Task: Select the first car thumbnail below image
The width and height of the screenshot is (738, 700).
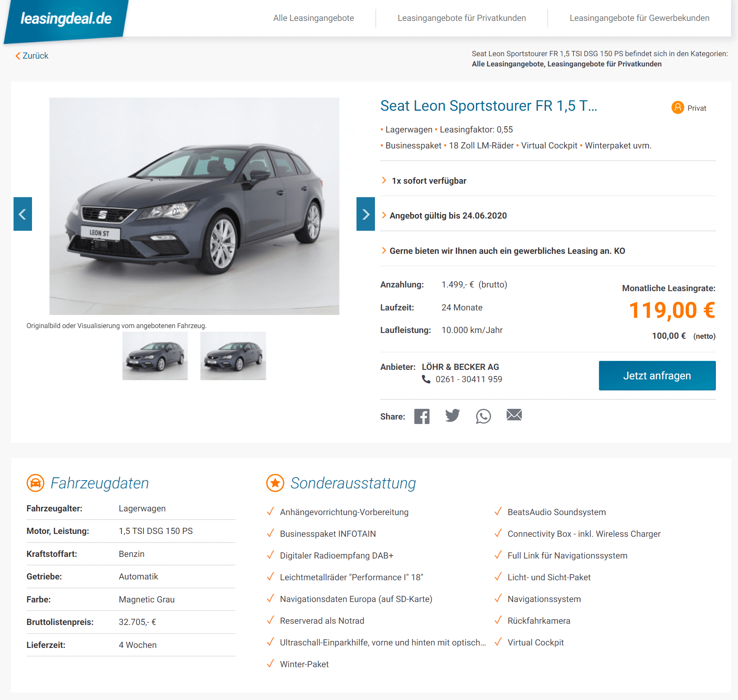Action: 155,356
